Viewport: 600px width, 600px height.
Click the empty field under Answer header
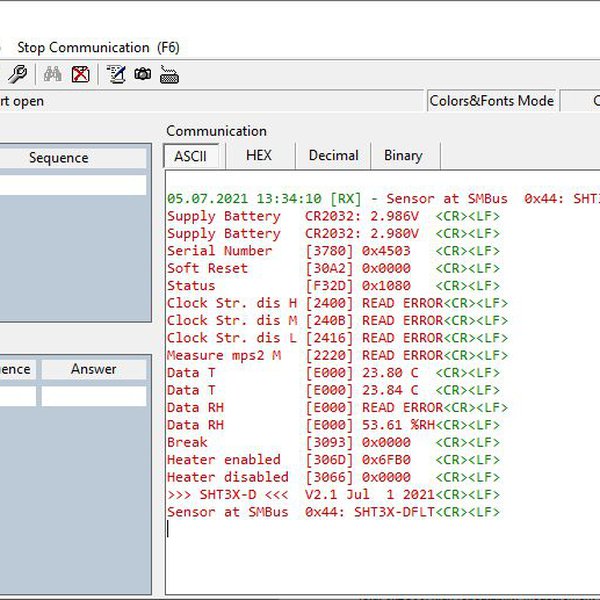tap(93, 396)
